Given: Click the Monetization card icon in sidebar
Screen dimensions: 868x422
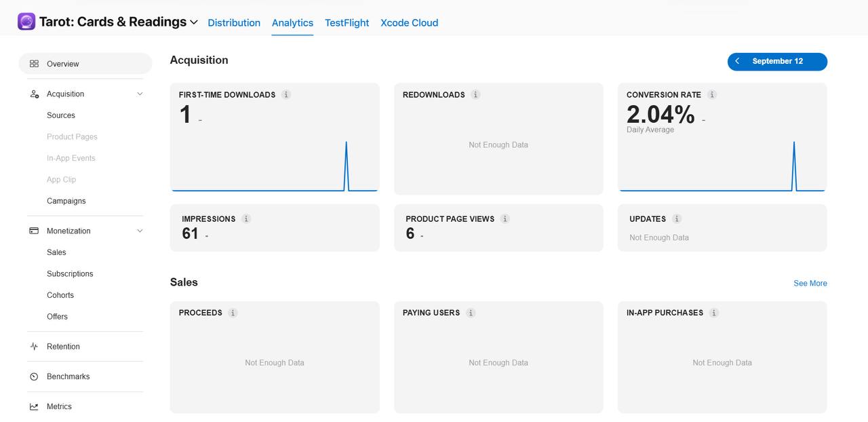Looking at the screenshot, I should coord(34,231).
